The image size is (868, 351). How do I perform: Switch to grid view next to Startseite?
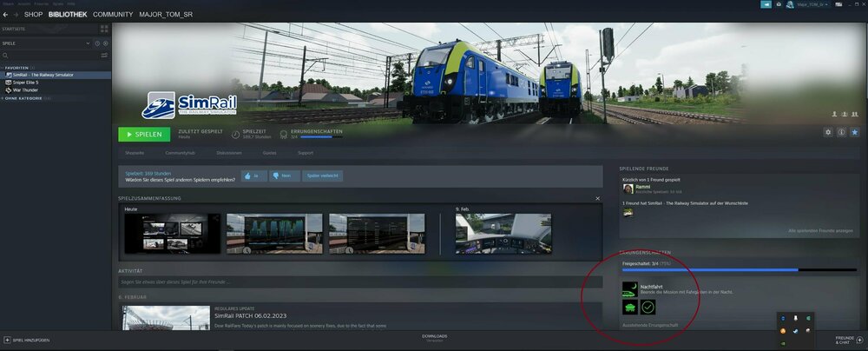click(104, 29)
